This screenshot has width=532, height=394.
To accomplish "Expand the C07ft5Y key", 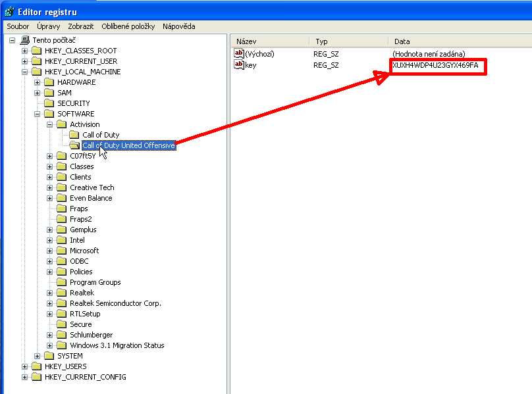I will [50, 156].
